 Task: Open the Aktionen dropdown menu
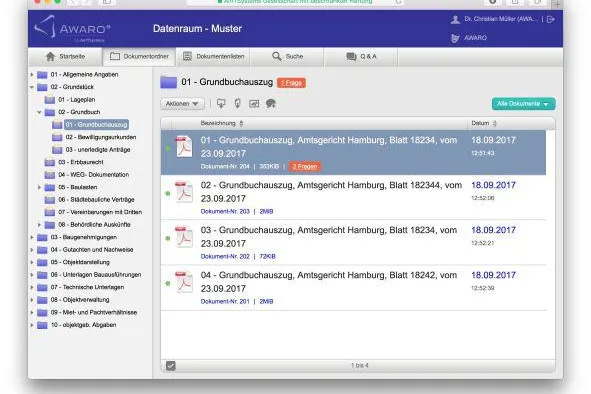pos(182,104)
